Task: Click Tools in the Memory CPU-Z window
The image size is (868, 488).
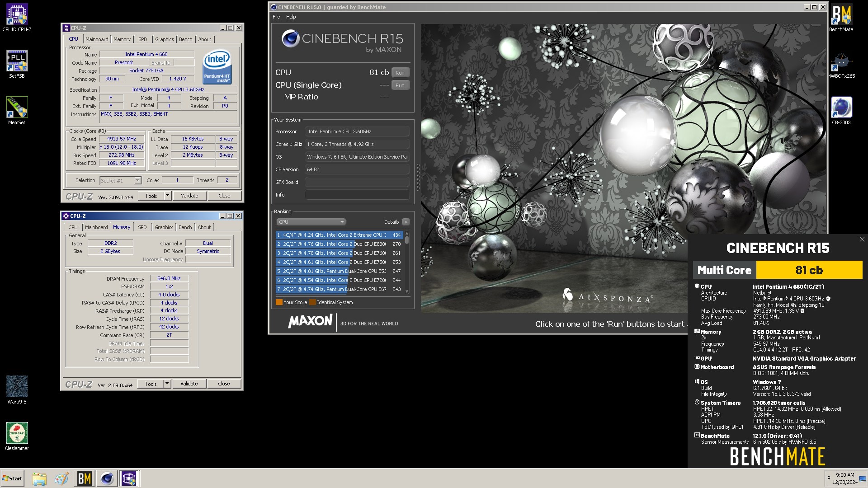Action: click(x=151, y=384)
